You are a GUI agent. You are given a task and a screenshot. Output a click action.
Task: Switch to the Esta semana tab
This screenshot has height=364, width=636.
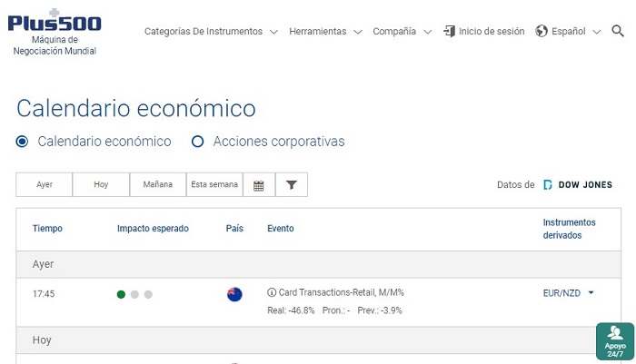pyautogui.click(x=214, y=185)
